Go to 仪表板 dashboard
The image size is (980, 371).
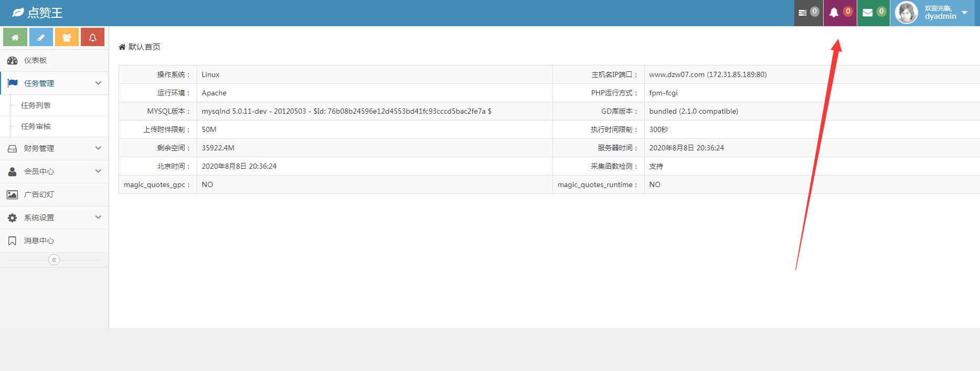(x=35, y=60)
